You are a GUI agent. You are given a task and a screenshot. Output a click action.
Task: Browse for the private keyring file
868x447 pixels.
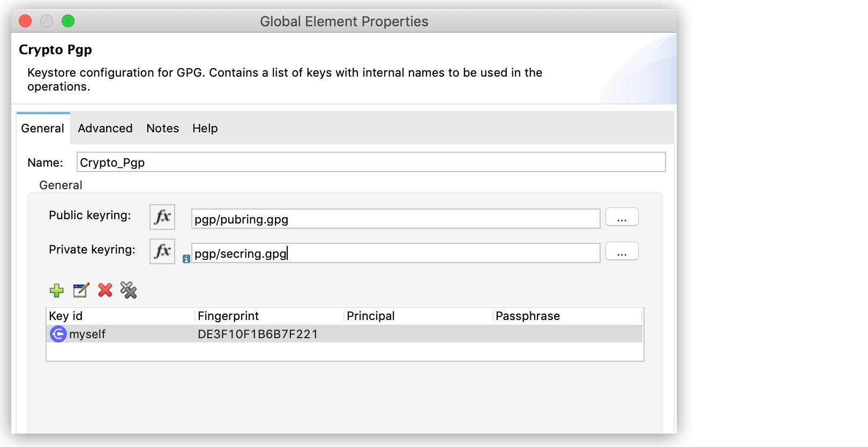click(622, 251)
